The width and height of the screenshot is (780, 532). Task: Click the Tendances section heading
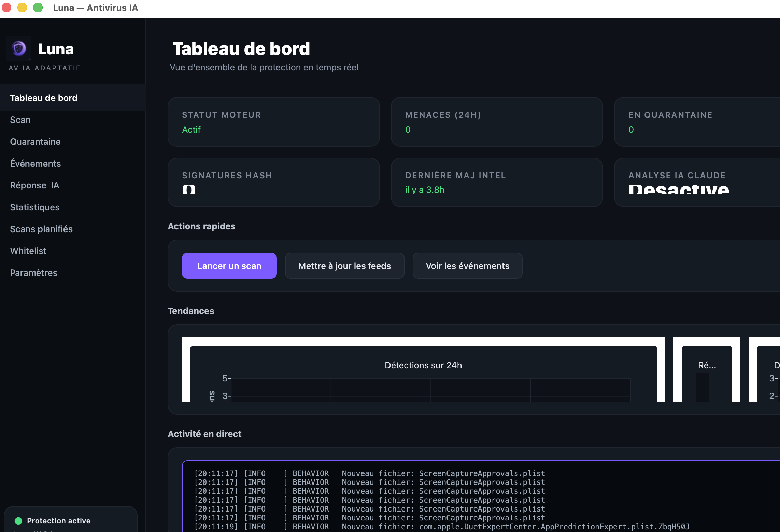click(191, 311)
